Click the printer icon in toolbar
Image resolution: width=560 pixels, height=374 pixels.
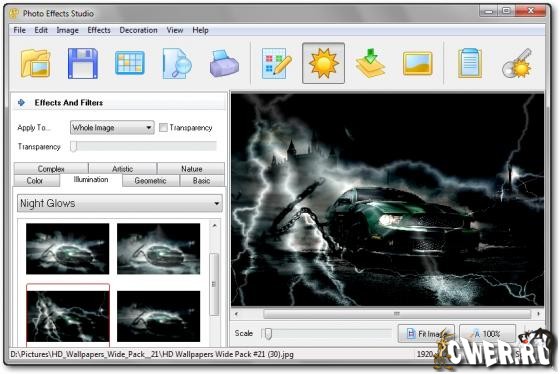pyautogui.click(x=224, y=64)
